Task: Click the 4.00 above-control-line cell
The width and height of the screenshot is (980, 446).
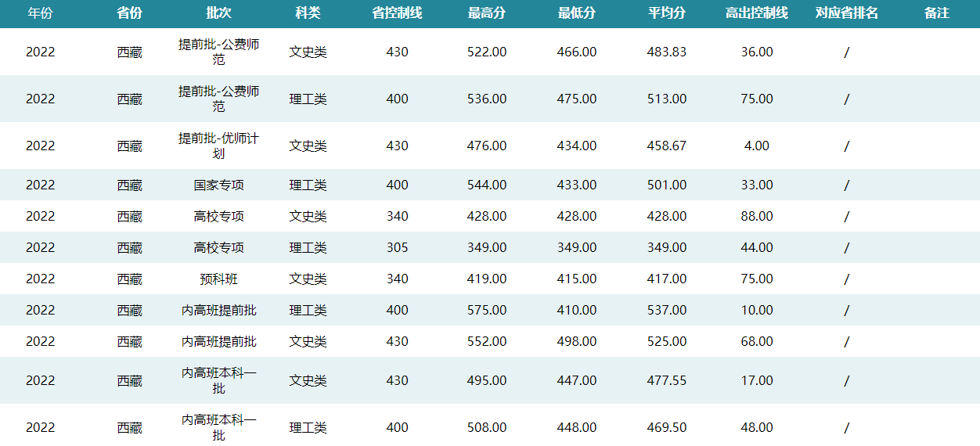Action: point(756,146)
